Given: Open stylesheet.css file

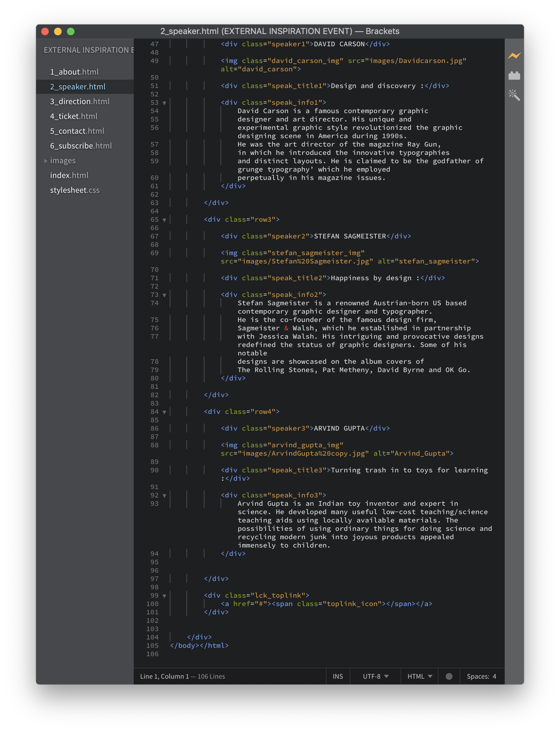Looking at the screenshot, I should tap(75, 190).
